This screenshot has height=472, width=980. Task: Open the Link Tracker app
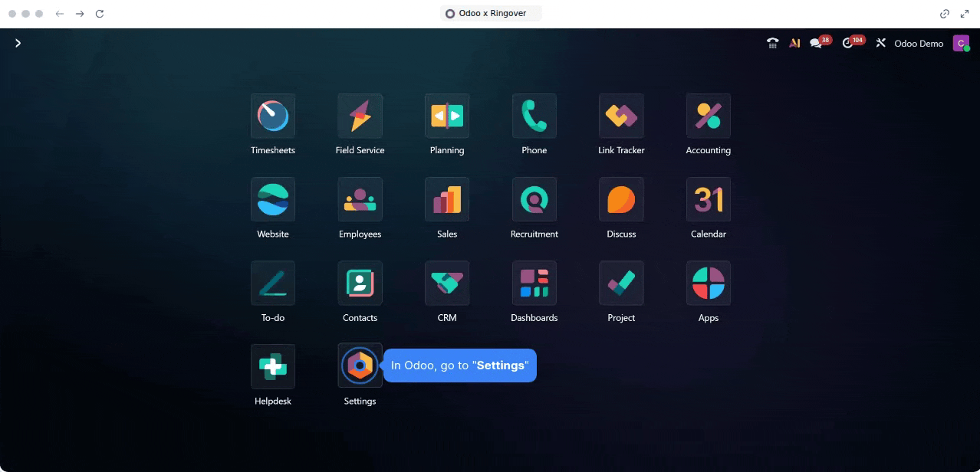pos(621,116)
